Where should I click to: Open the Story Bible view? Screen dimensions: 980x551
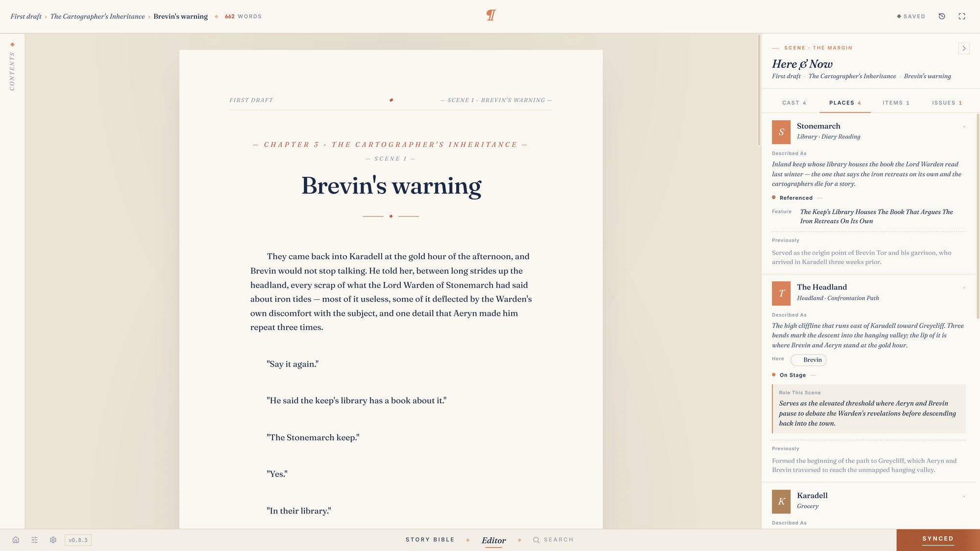(430, 540)
